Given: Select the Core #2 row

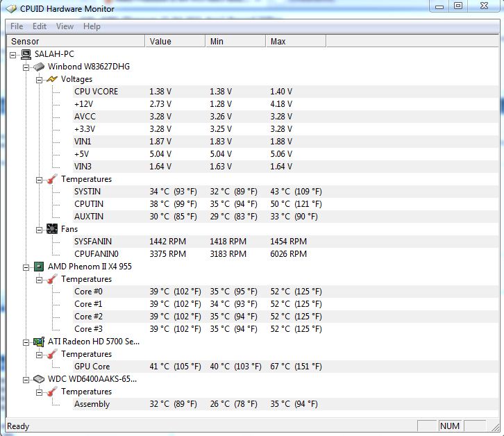Looking at the screenshot, I should 285,317.
